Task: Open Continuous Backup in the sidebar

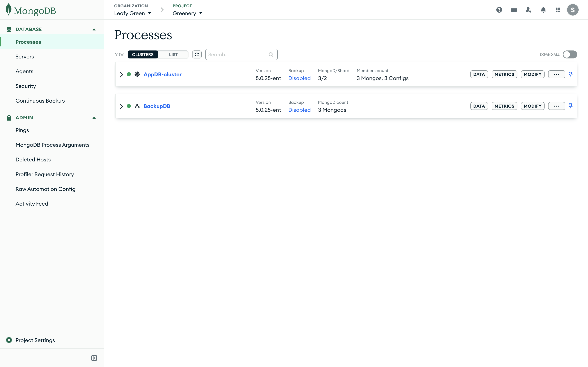Action: click(40, 101)
